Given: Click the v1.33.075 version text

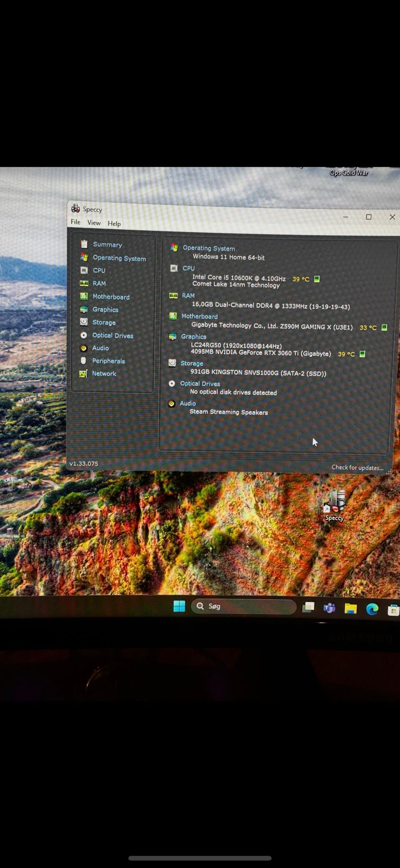Looking at the screenshot, I should point(84,463).
